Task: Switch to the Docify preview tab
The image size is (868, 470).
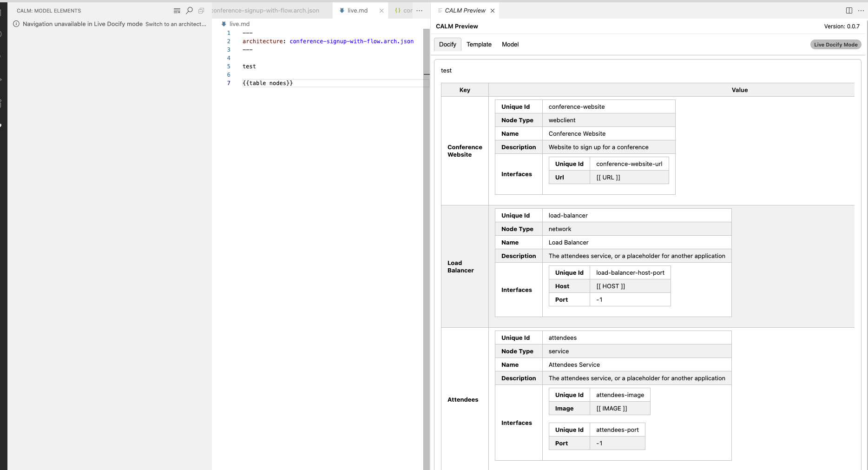Action: [x=447, y=44]
